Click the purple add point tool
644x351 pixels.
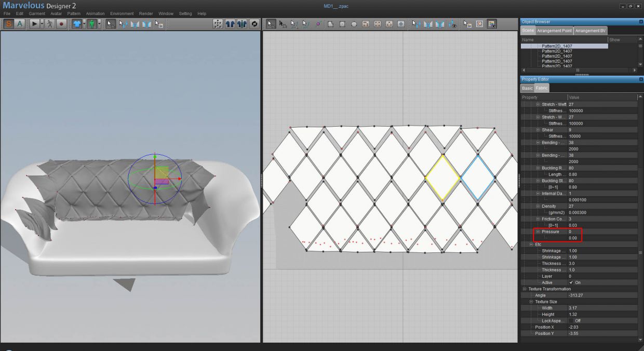(318, 24)
